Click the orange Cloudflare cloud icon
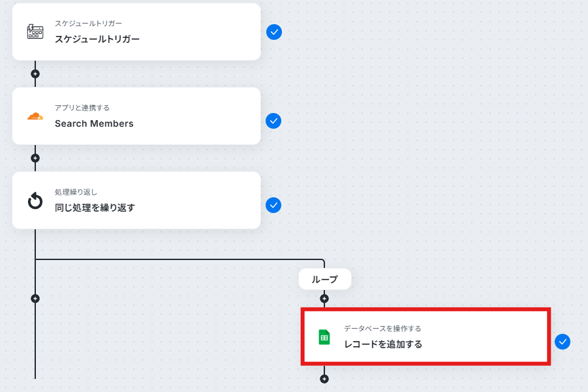The width and height of the screenshot is (588, 392). 35,116
